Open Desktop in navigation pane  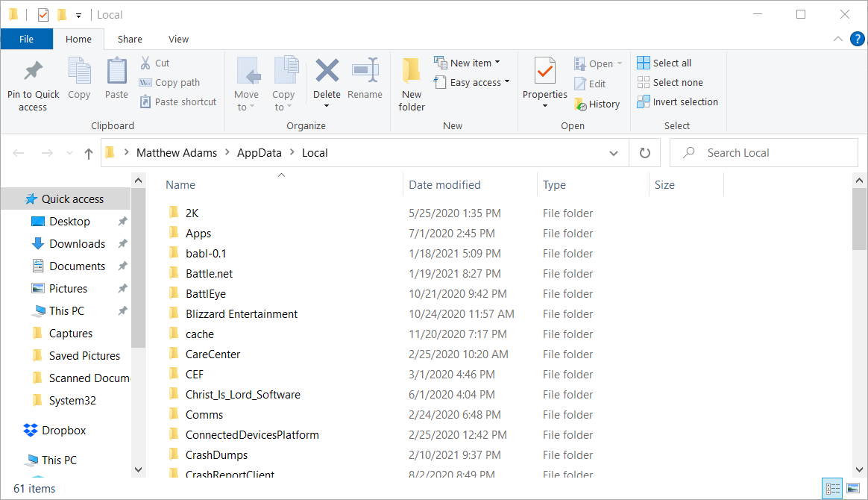69,222
